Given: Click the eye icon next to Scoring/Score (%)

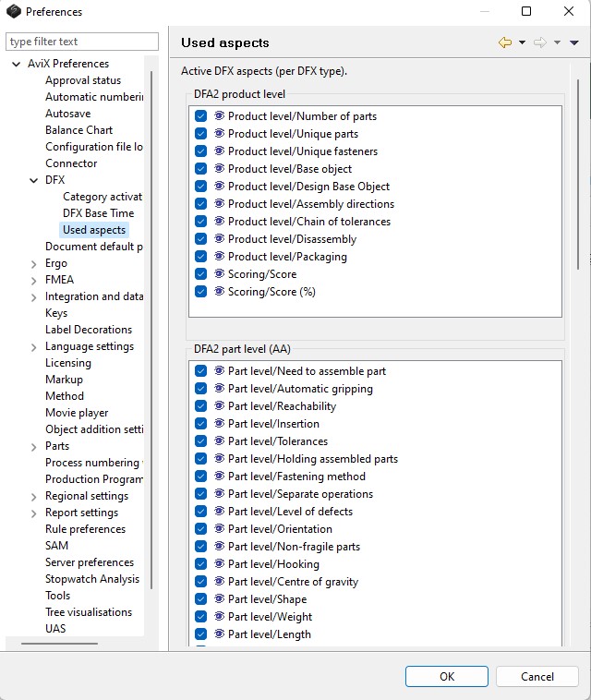Looking at the screenshot, I should click(x=220, y=292).
